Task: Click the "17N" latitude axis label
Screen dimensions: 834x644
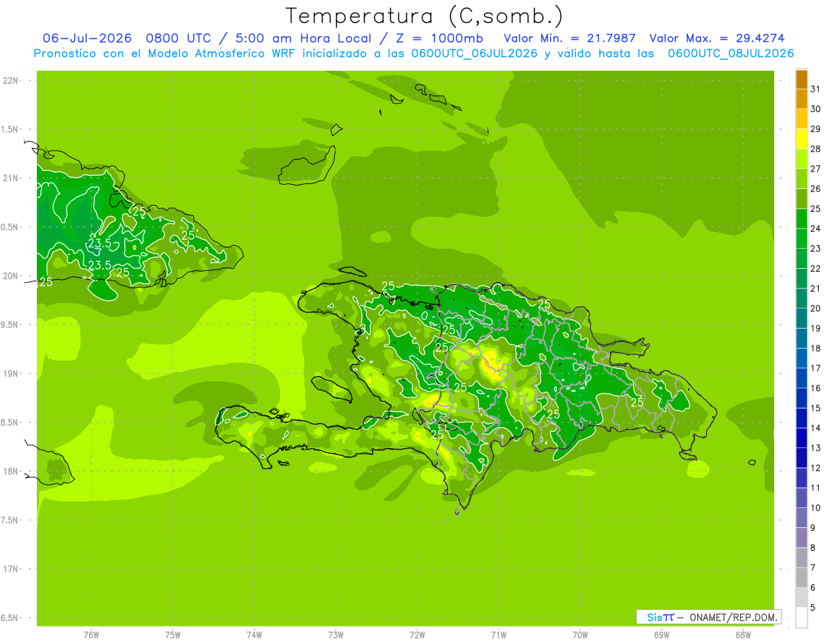Action: pyautogui.click(x=10, y=569)
